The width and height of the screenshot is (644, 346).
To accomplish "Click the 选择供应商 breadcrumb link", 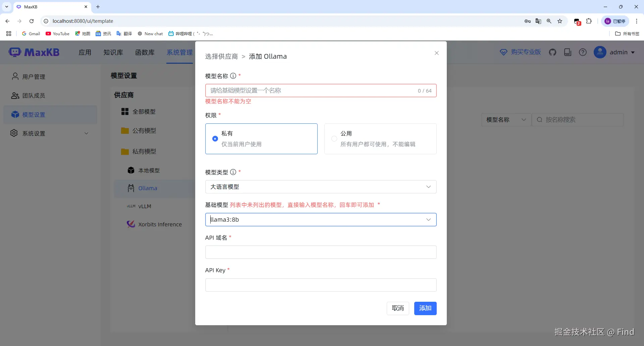I will [221, 56].
